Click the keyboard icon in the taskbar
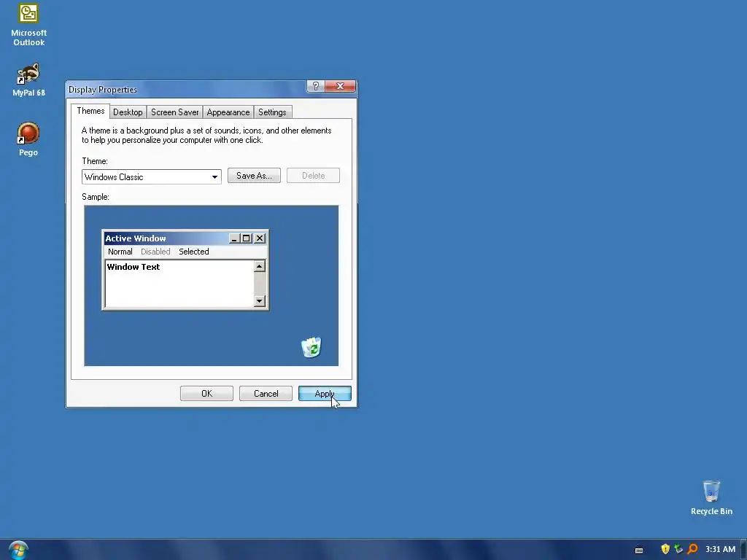This screenshot has height=560, width=747. (639, 550)
